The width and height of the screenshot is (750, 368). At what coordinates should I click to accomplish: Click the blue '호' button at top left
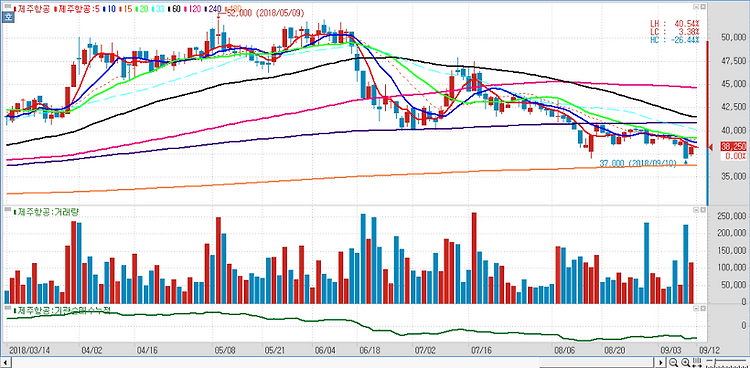point(7,17)
